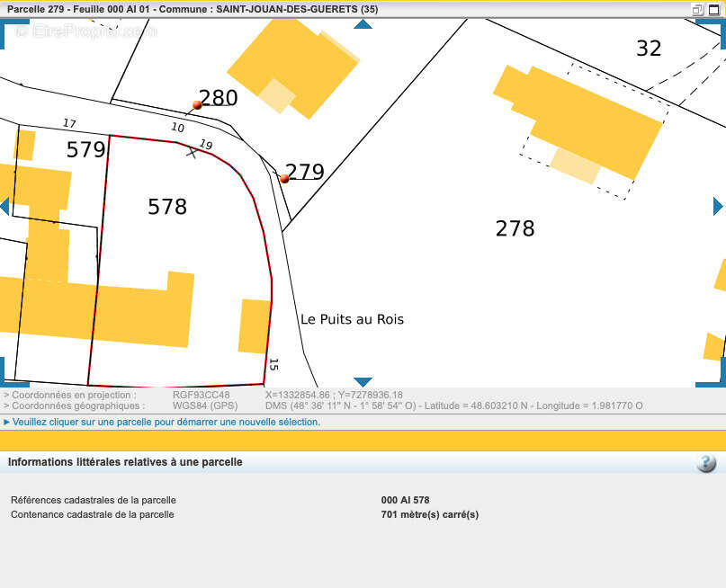Image resolution: width=726 pixels, height=588 pixels.
Task: Click the red marker beside parcel 279
Action: 285,179
